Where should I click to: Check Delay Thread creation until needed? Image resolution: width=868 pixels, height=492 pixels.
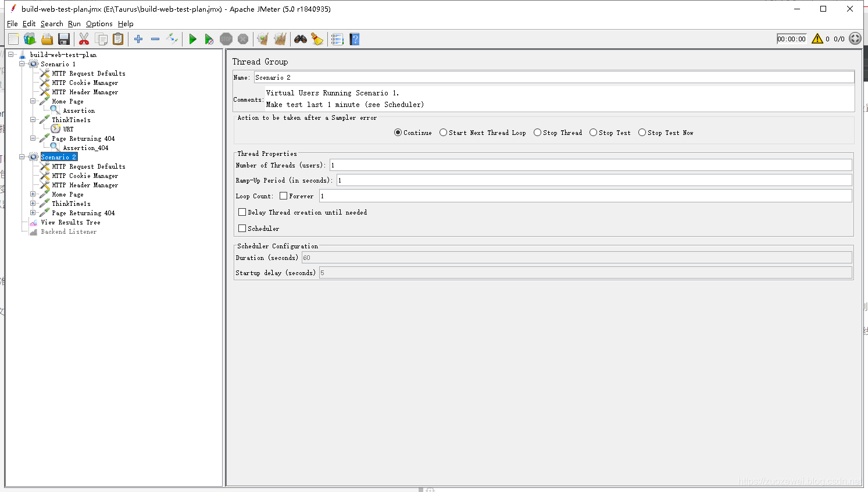click(242, 212)
